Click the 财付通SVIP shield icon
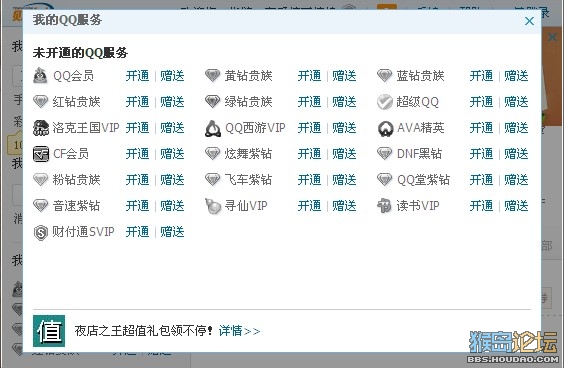 pos(41,232)
